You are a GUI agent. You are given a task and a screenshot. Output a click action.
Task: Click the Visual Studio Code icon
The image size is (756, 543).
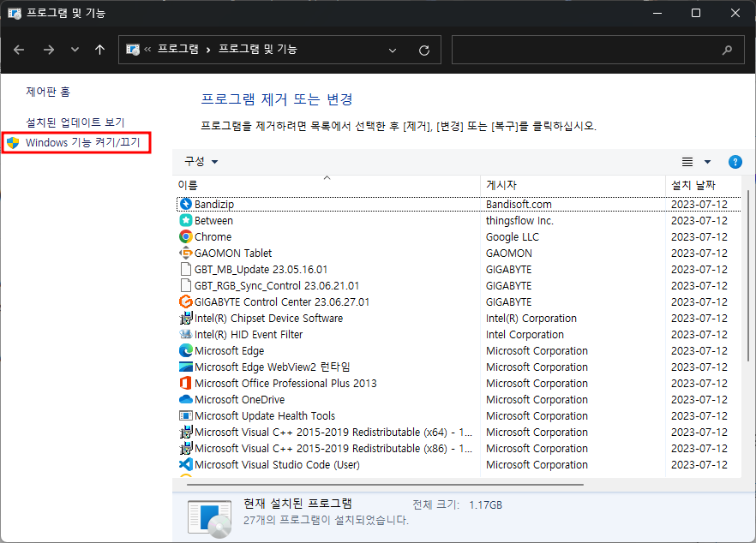click(x=186, y=464)
